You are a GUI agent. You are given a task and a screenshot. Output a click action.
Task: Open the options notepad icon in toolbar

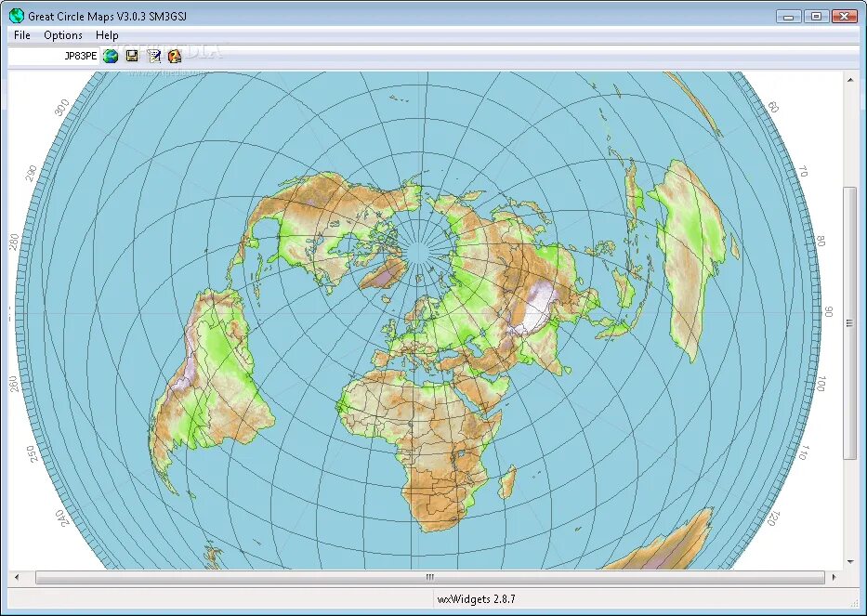pos(153,56)
